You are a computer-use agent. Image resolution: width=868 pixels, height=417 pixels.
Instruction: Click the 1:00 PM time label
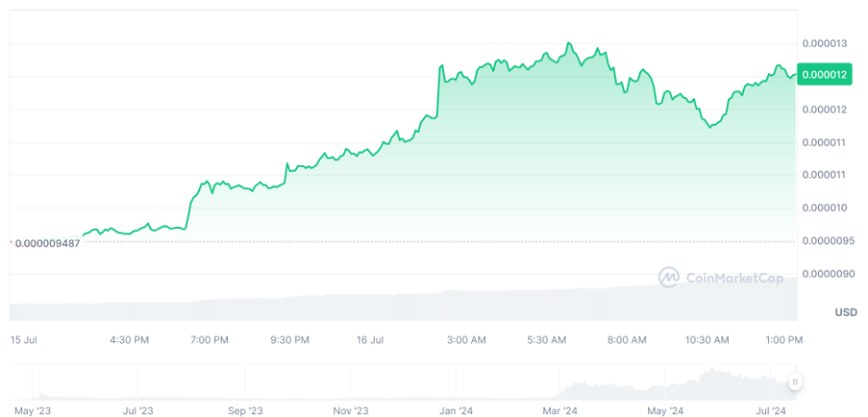coord(784,340)
